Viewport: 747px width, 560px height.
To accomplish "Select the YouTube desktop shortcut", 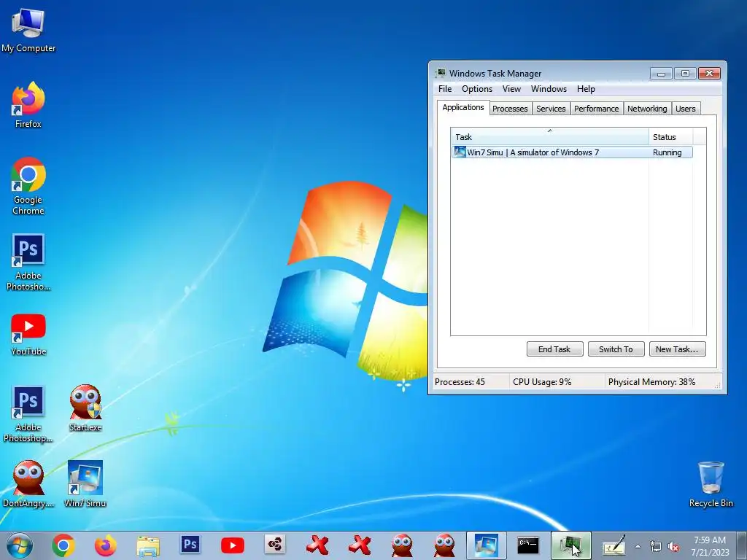I will tap(28, 335).
